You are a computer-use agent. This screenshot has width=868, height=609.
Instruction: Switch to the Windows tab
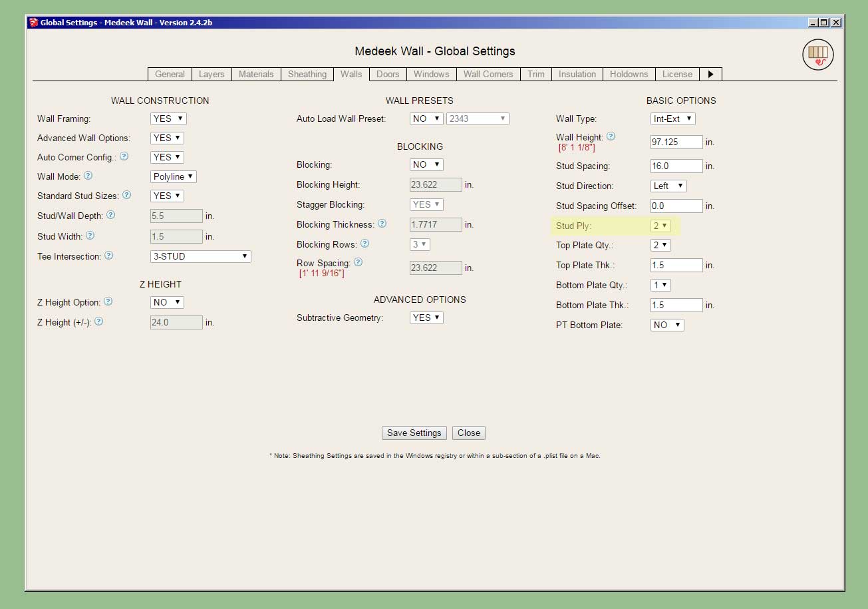(432, 74)
